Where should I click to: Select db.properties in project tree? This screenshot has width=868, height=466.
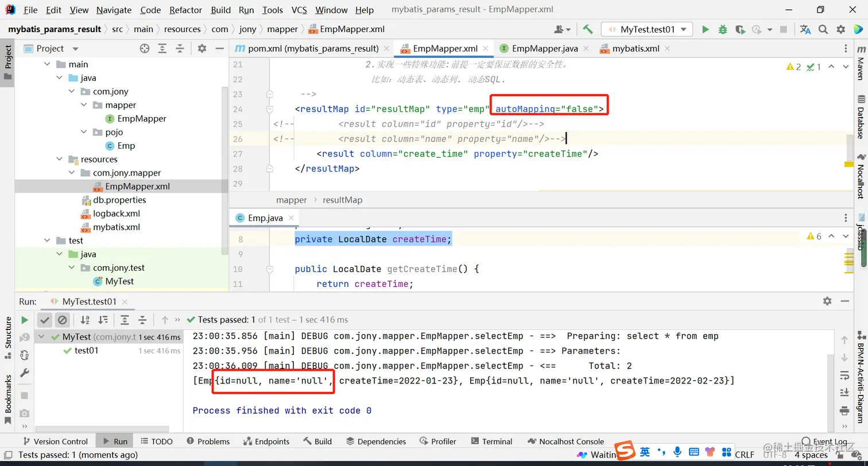pos(119,200)
